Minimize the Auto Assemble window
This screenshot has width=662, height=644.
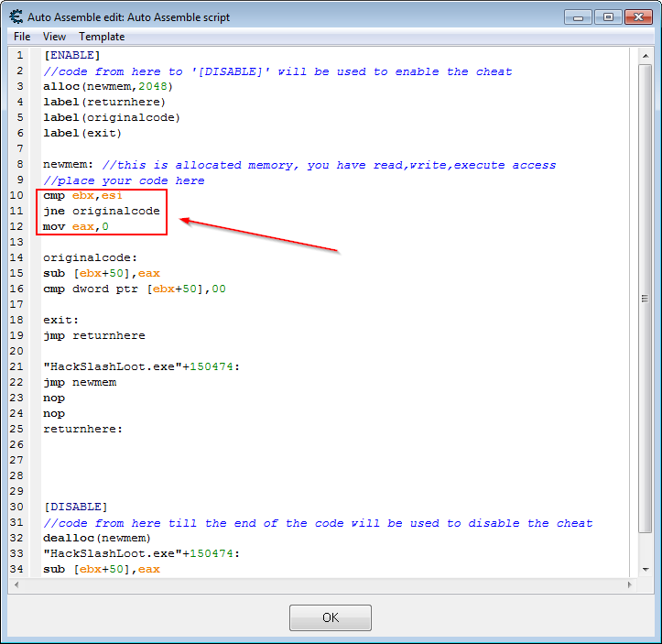(x=578, y=17)
